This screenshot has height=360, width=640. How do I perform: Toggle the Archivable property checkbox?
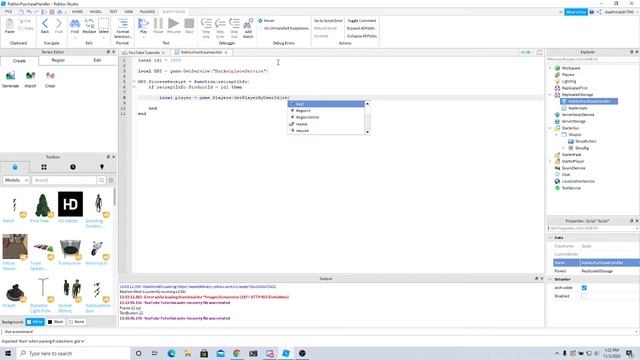point(584,288)
